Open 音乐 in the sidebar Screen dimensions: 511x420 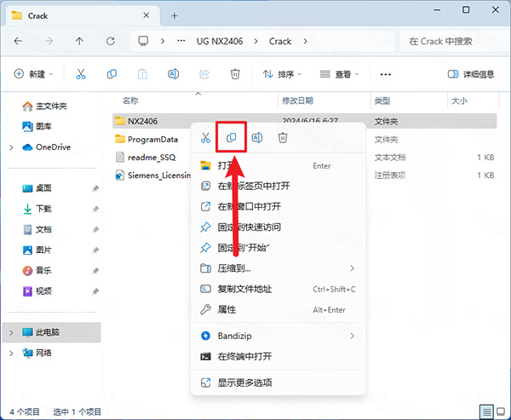[37, 270]
